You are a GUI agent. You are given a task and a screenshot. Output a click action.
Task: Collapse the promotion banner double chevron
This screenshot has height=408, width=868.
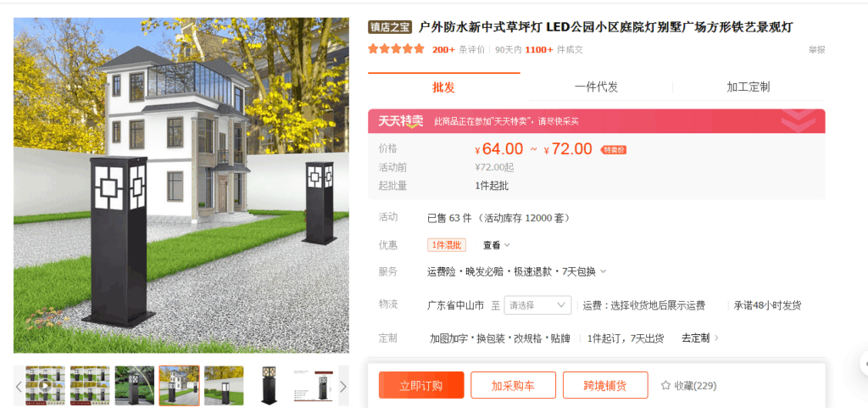coord(798,120)
